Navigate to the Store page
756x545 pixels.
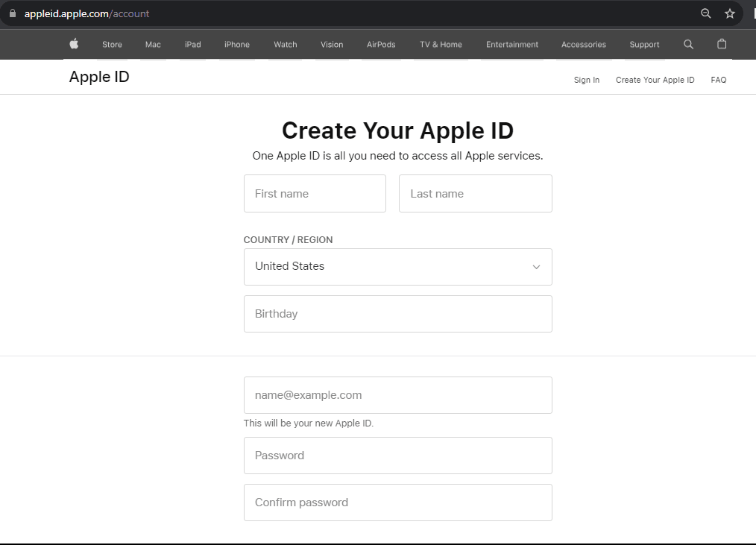click(112, 44)
